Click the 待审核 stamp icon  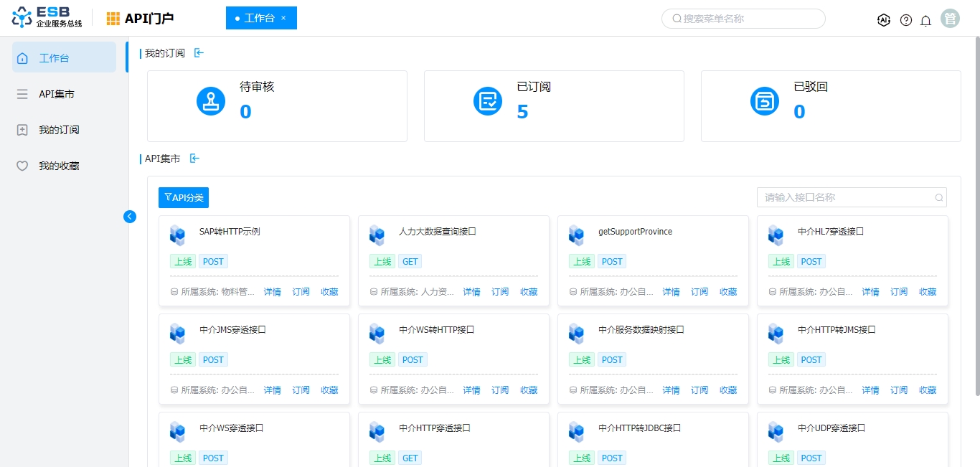[211, 101]
